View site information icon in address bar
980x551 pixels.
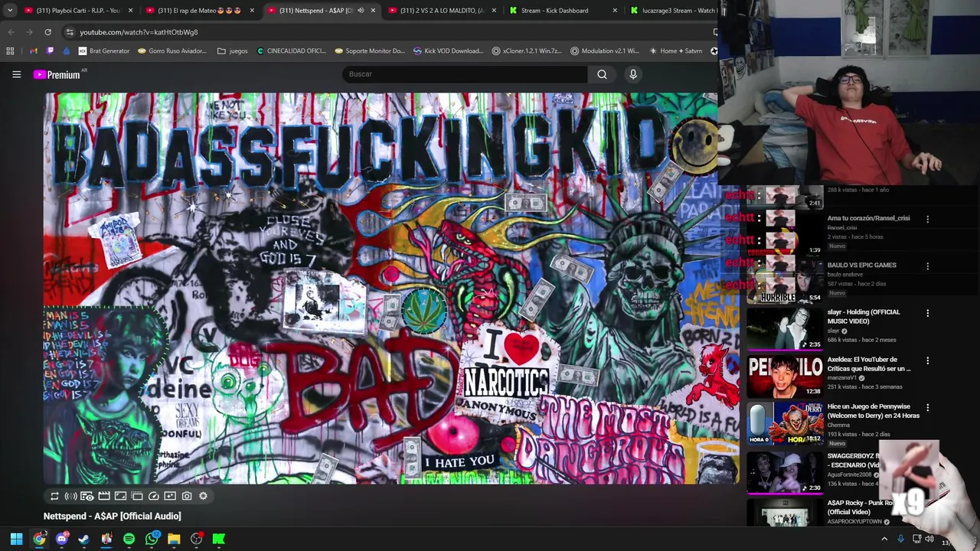click(70, 32)
